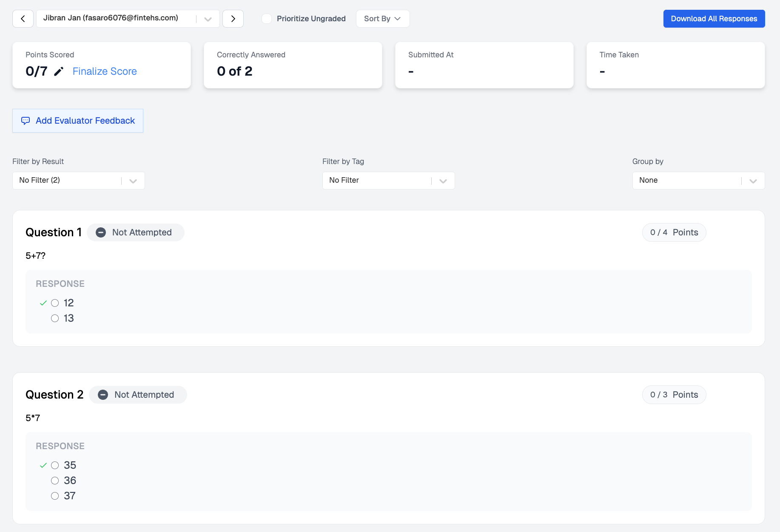Viewport: 780px width, 532px height.
Task: Click the RESPONSE label under Question 1
Action: point(60,284)
